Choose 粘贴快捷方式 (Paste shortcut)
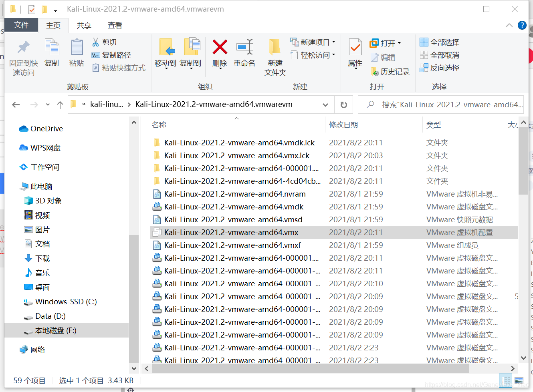This screenshot has width=533, height=392. click(x=119, y=68)
